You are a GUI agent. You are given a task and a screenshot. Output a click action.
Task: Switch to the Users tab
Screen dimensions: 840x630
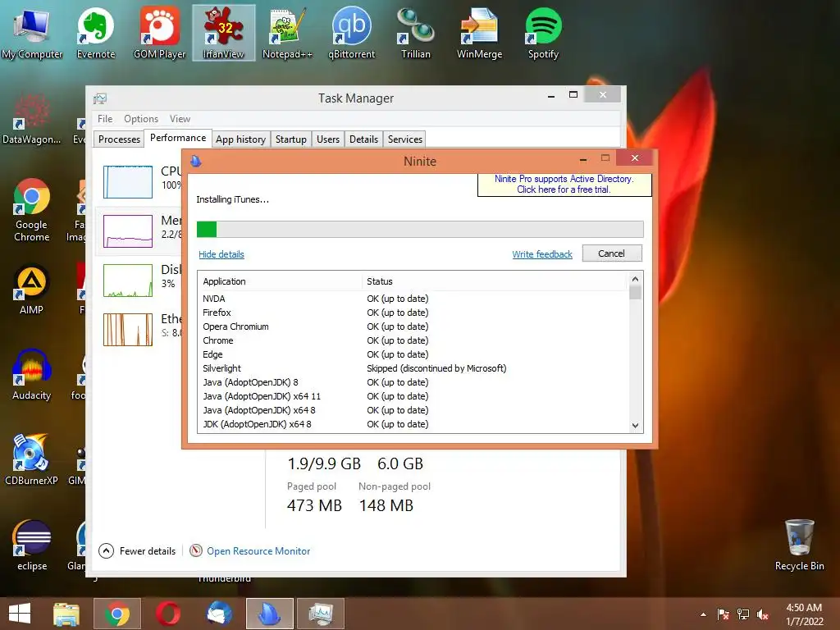tap(328, 139)
